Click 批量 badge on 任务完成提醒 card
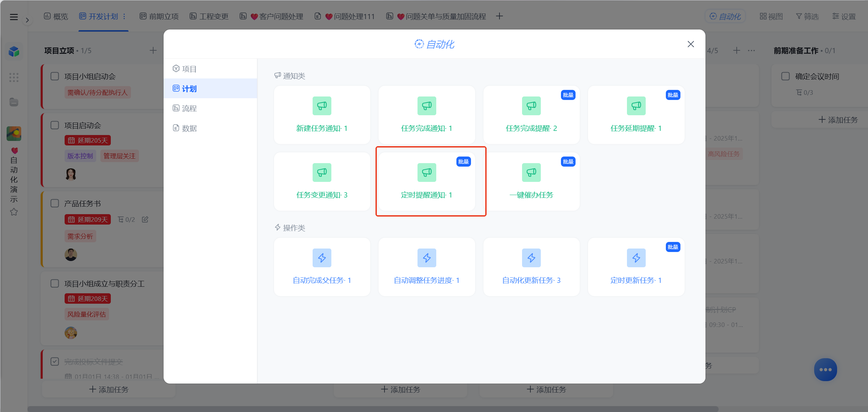868x412 pixels. coord(568,95)
